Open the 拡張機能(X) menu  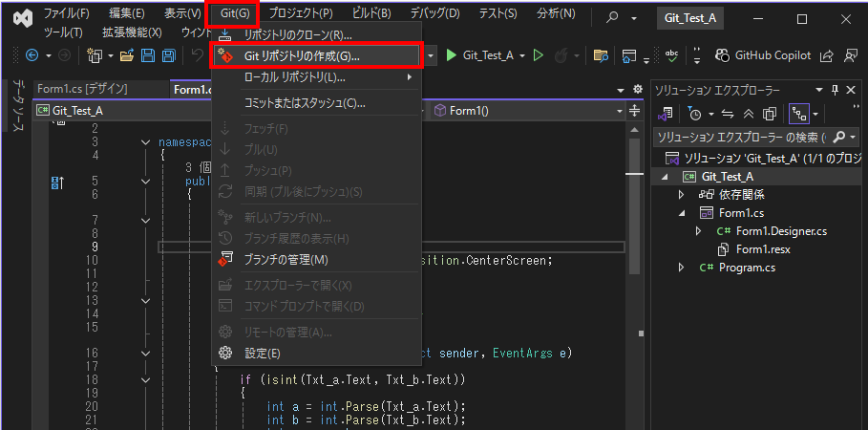click(x=132, y=32)
